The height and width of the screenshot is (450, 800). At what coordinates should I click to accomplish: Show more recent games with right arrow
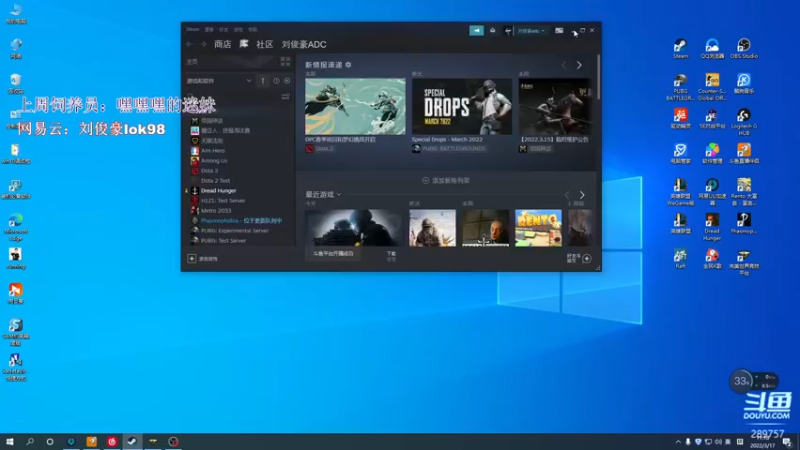tap(582, 195)
